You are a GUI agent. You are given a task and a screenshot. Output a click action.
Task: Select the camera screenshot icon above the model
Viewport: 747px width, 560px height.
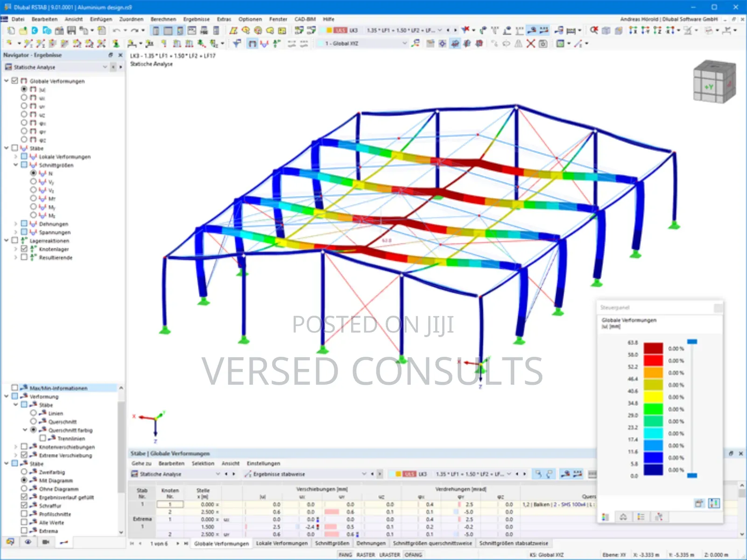point(543,43)
